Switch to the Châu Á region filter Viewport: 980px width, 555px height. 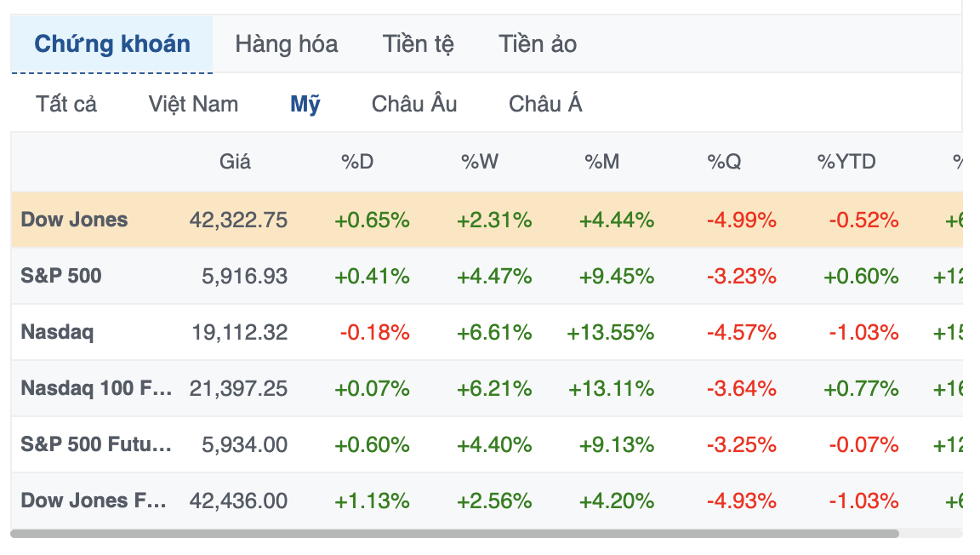pos(545,104)
